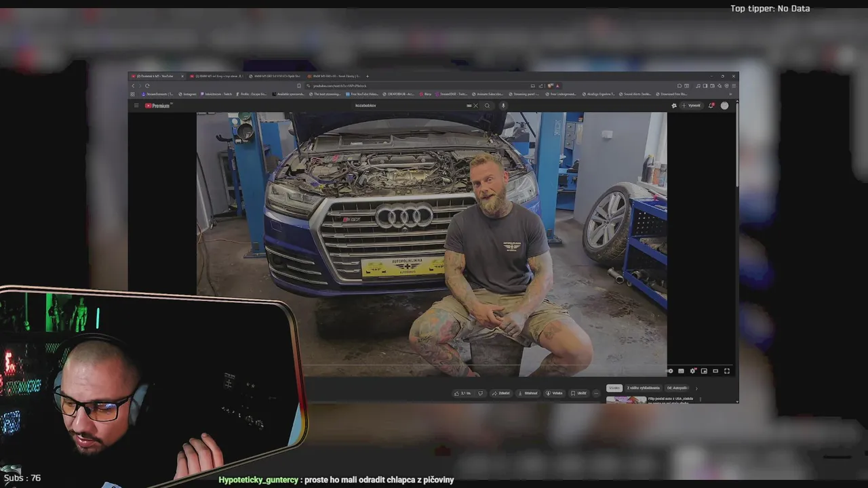Screen dimensions: 868x488
Task: Click the Vďaka thanks button
Action: pos(555,393)
